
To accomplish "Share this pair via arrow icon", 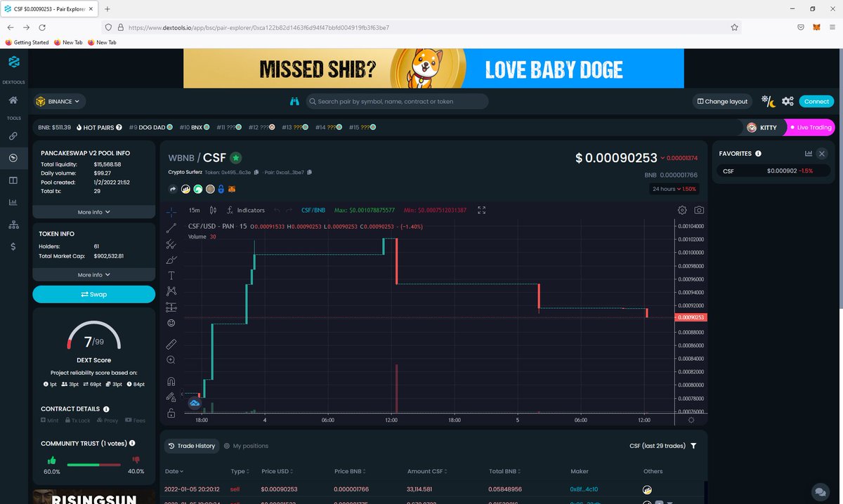I will (174, 189).
